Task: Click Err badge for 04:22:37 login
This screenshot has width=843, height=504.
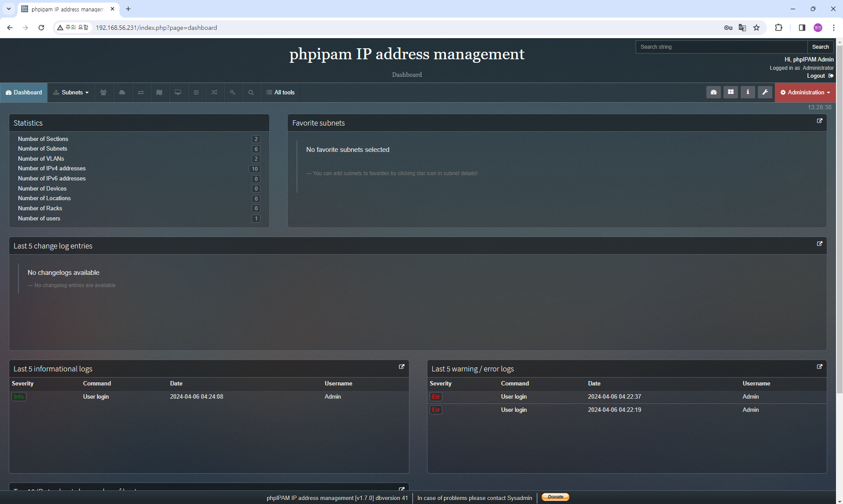Action: point(436,397)
